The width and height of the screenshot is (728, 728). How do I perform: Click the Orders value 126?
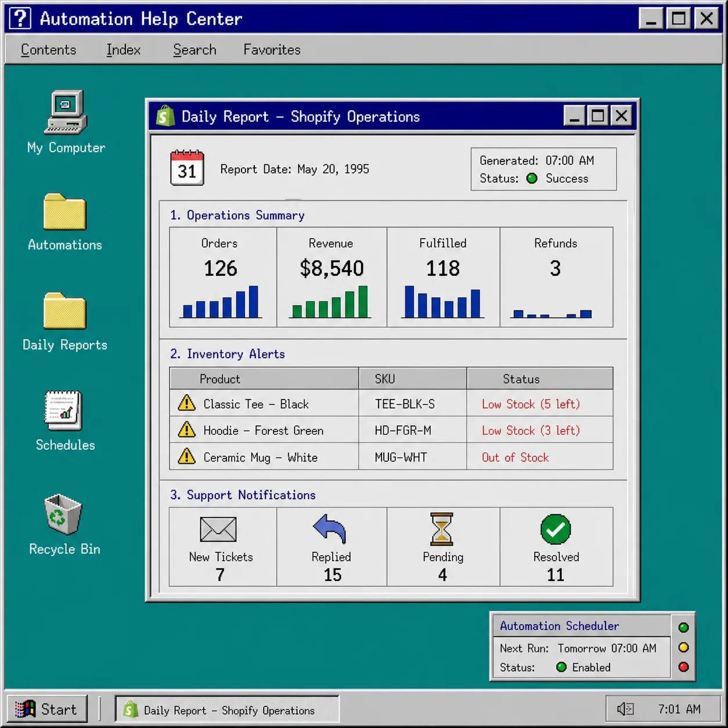point(221,268)
